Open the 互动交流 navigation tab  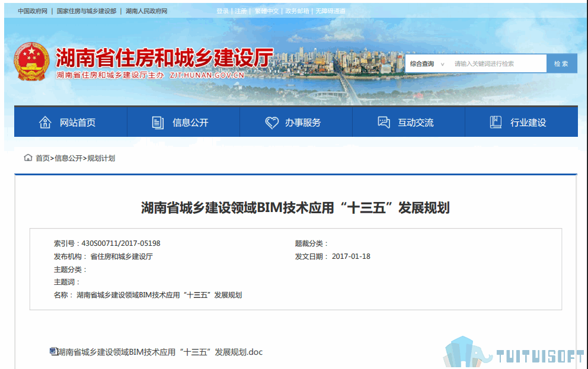click(408, 122)
